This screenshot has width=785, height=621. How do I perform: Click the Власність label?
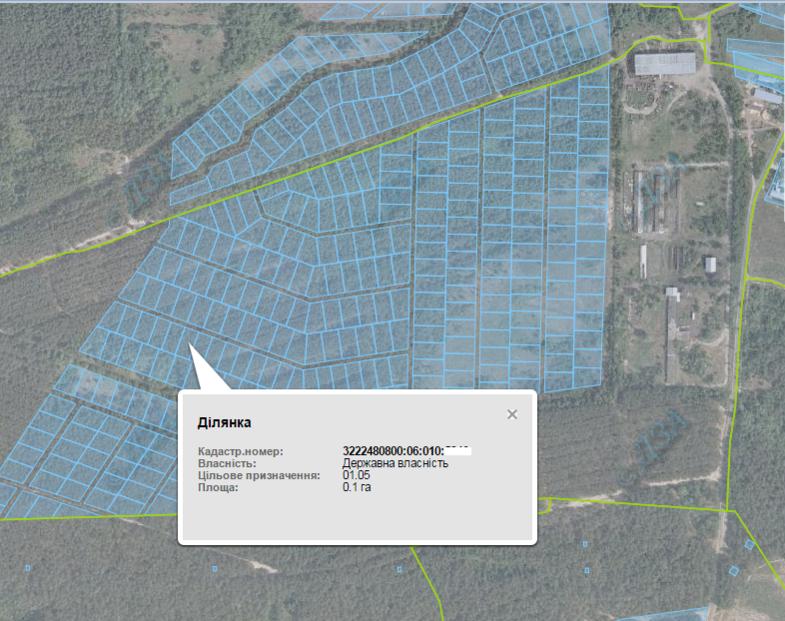(227, 463)
